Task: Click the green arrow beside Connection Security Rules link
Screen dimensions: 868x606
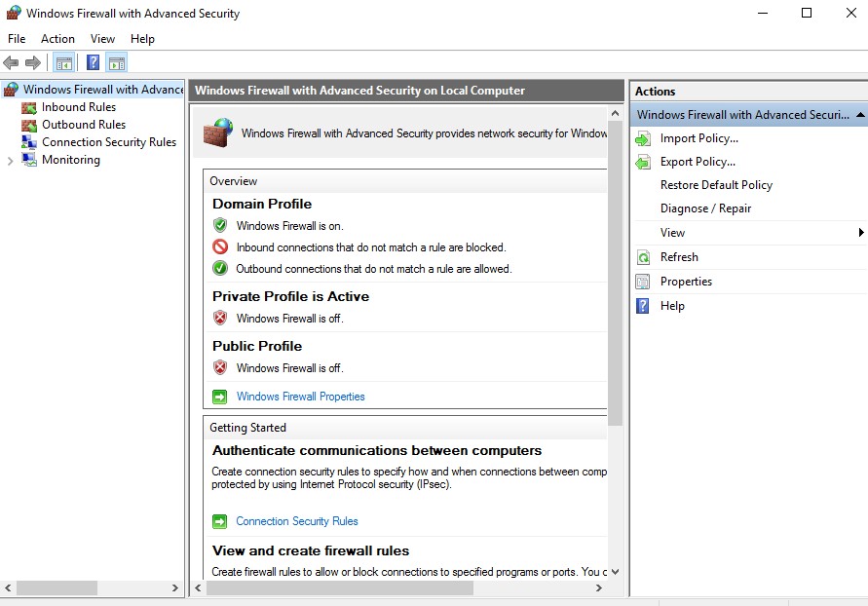Action: coord(220,521)
